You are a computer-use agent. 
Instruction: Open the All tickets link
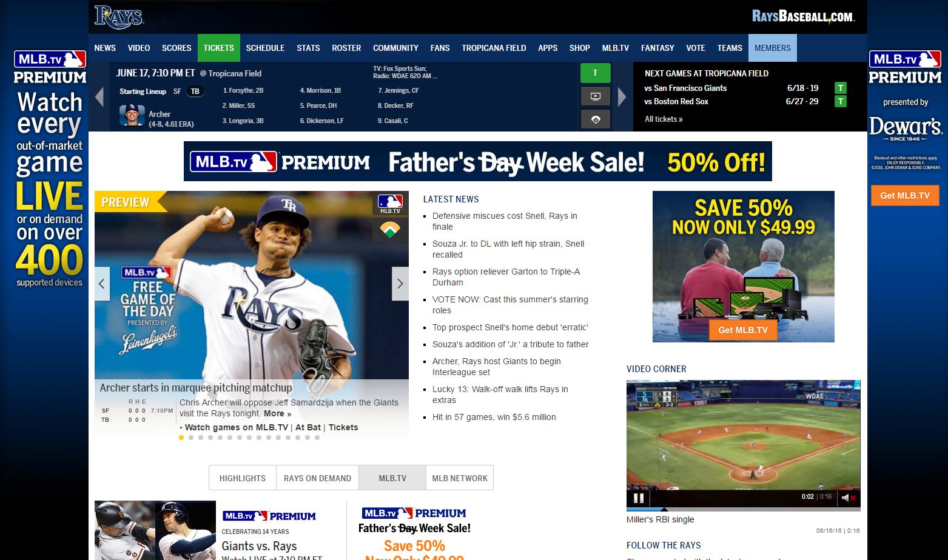664,119
